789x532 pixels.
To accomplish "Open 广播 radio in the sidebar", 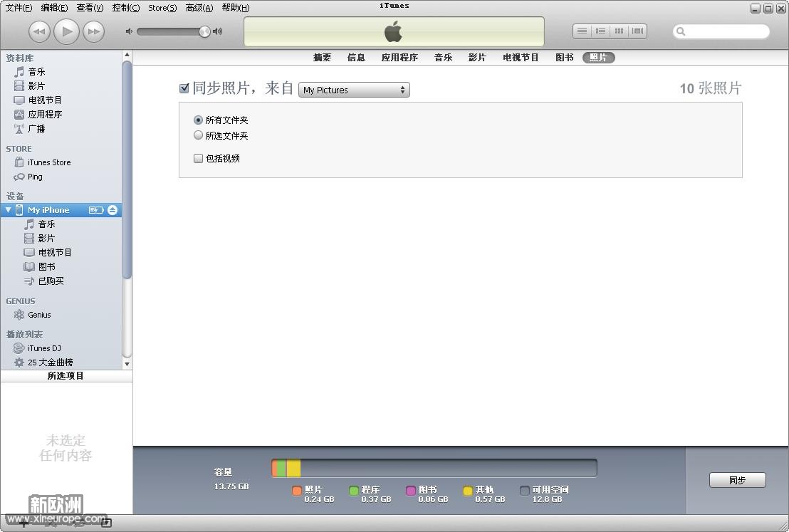I will tap(29, 128).
